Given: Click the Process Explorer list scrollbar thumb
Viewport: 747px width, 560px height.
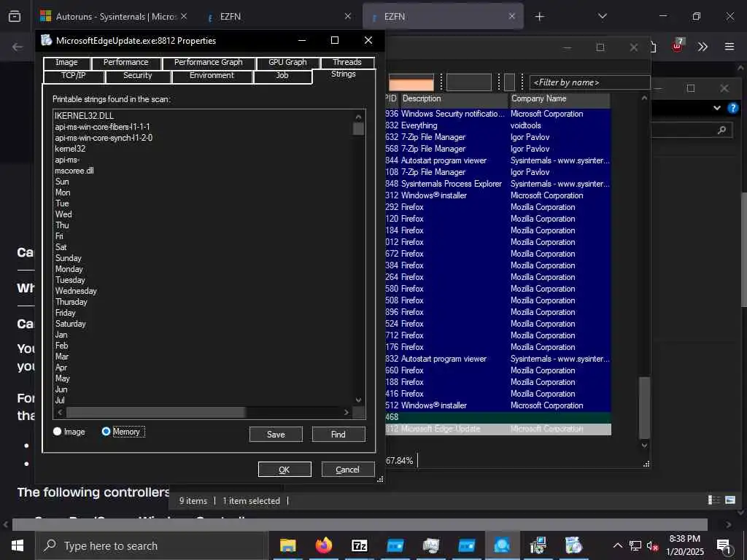Looking at the screenshot, I should pyautogui.click(x=644, y=408).
